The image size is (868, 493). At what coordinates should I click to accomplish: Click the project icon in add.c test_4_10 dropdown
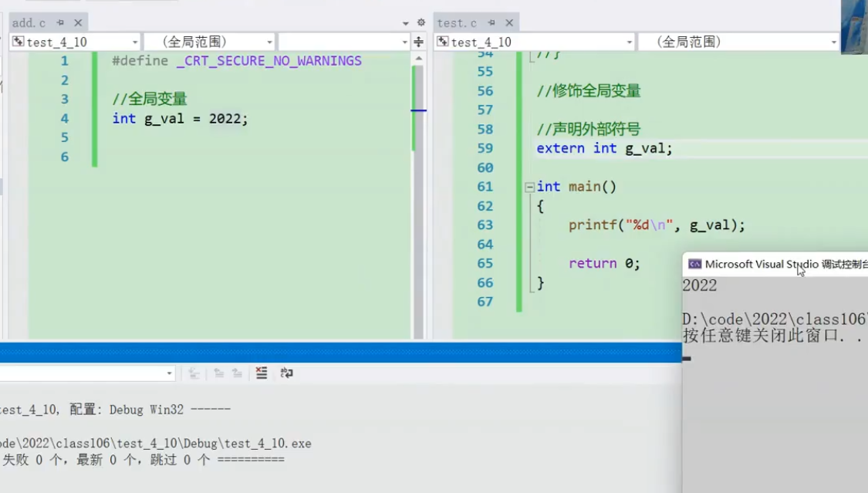tap(19, 42)
